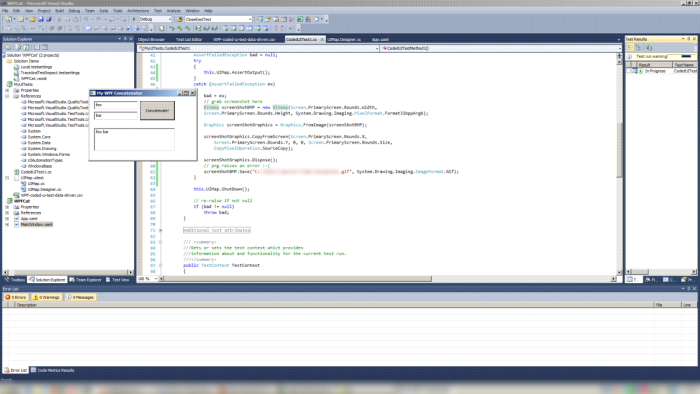This screenshot has height=394, width=700.
Task: Click the Save icon in the toolbar
Action: [41, 19]
